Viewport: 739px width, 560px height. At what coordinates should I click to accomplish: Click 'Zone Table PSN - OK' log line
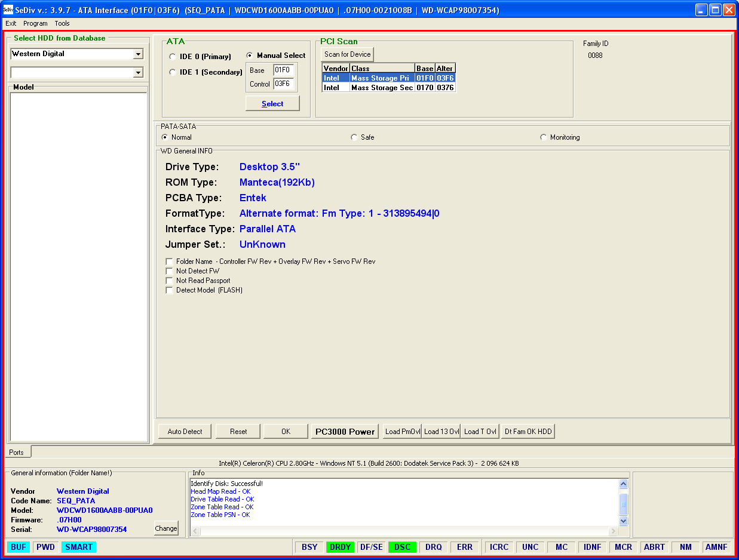click(220, 515)
